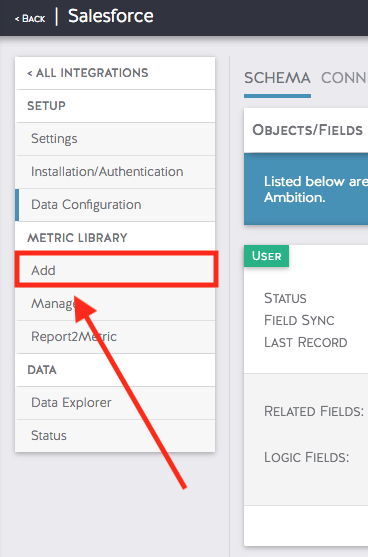The image size is (368, 557).
Task: Click the Status label in User card
Action: click(x=285, y=298)
